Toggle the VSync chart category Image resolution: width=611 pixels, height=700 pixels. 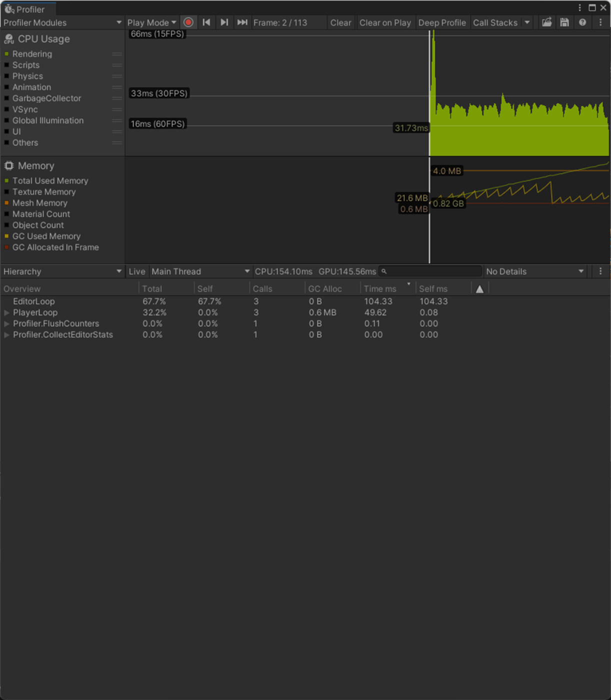[x=6, y=109]
